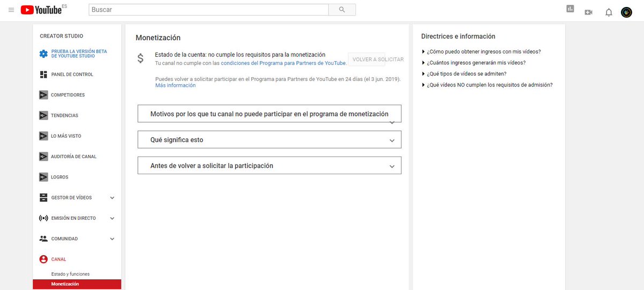Expand the Emisión en directo chevron
This screenshot has width=644, height=290.
click(112, 218)
